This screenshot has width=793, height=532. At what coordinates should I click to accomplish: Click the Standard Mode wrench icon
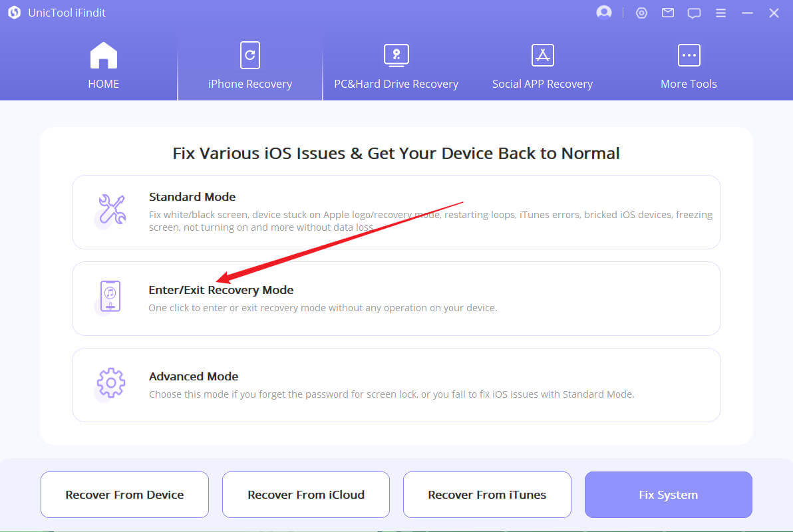[110, 209]
